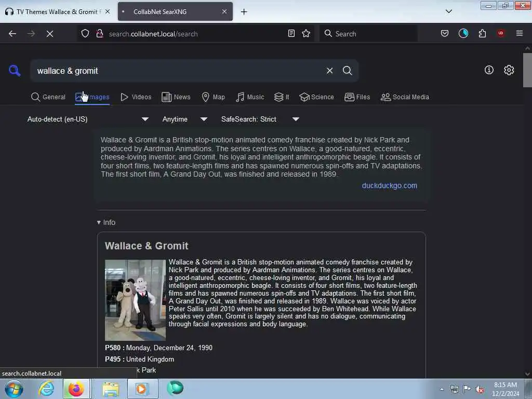The height and width of the screenshot is (399, 532).
Task: Close the CollabNet SearXNG tab
Action: [224, 11]
